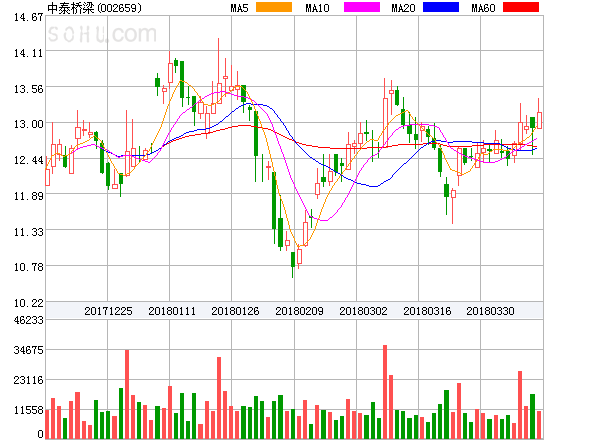The width and height of the screenshot is (600, 440).
Task: Click the 20180330 date label
Action: 490,311
